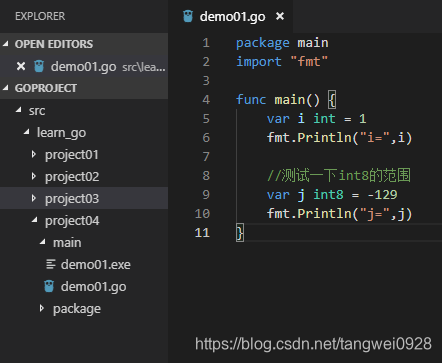Select the project02 folder
Screen dimensions: 442x363
coord(72,177)
